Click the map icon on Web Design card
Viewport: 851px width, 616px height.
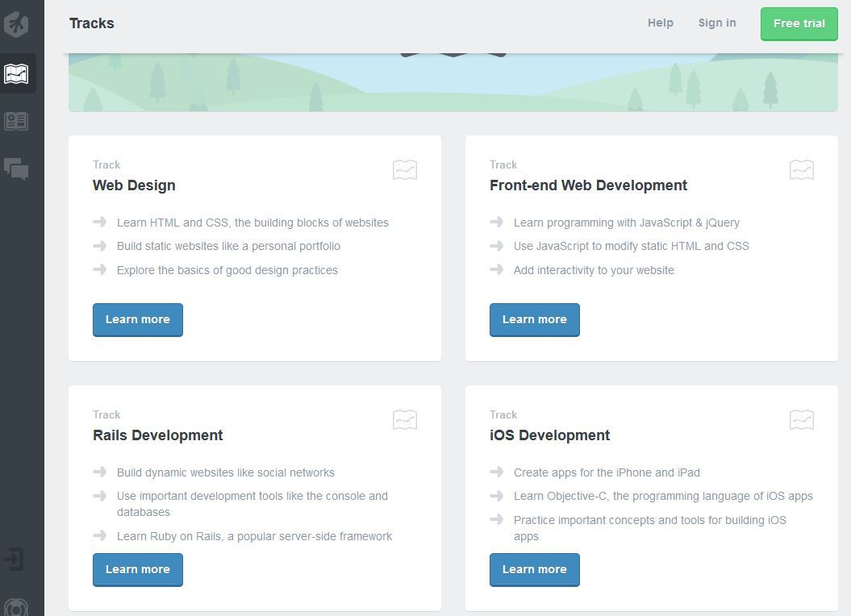click(405, 170)
